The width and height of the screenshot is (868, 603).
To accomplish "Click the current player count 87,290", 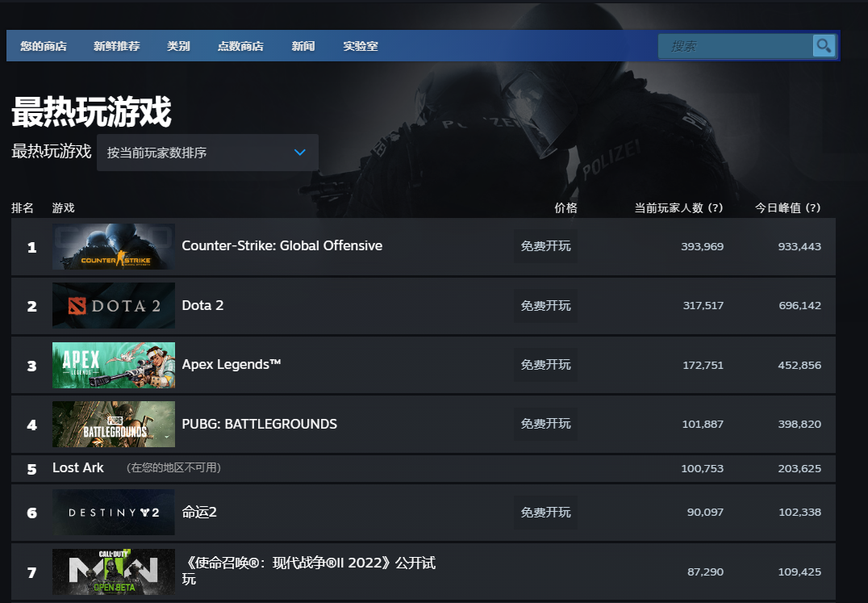I will click(x=705, y=572).
